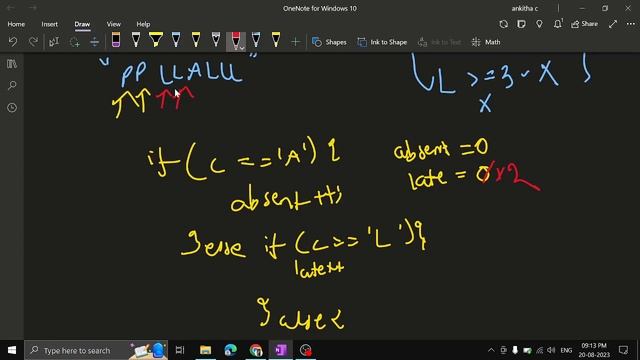
Task: Redo the last undone action
Action: (33, 42)
